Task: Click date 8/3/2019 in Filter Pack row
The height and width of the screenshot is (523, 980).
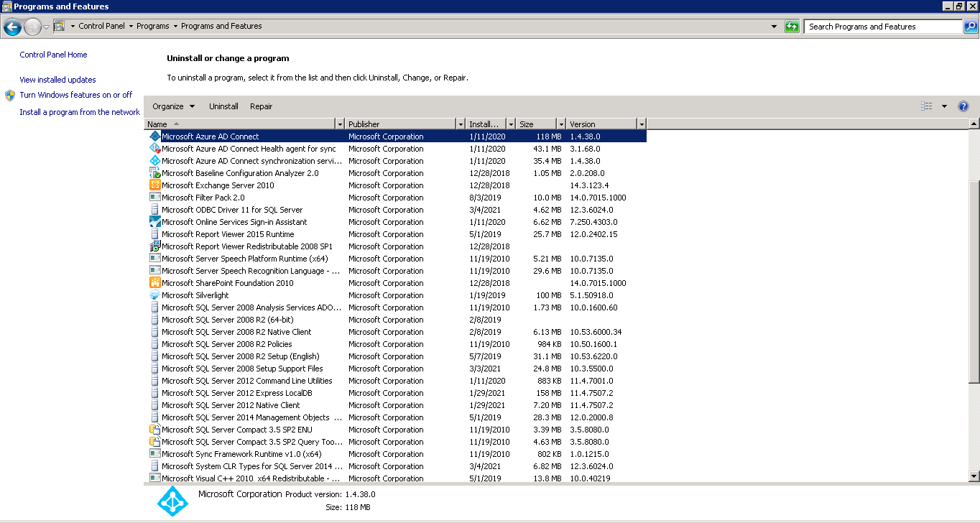Action: click(485, 198)
